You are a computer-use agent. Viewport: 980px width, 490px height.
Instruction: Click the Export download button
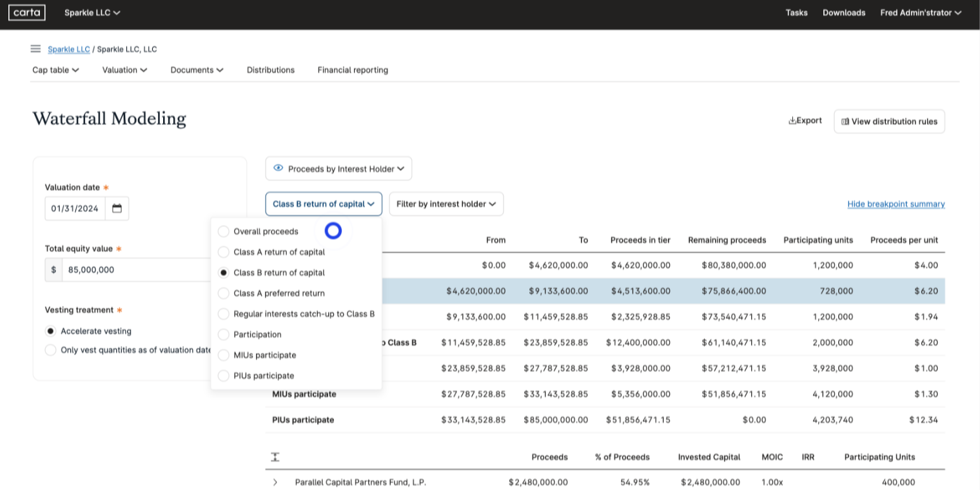[x=805, y=121]
